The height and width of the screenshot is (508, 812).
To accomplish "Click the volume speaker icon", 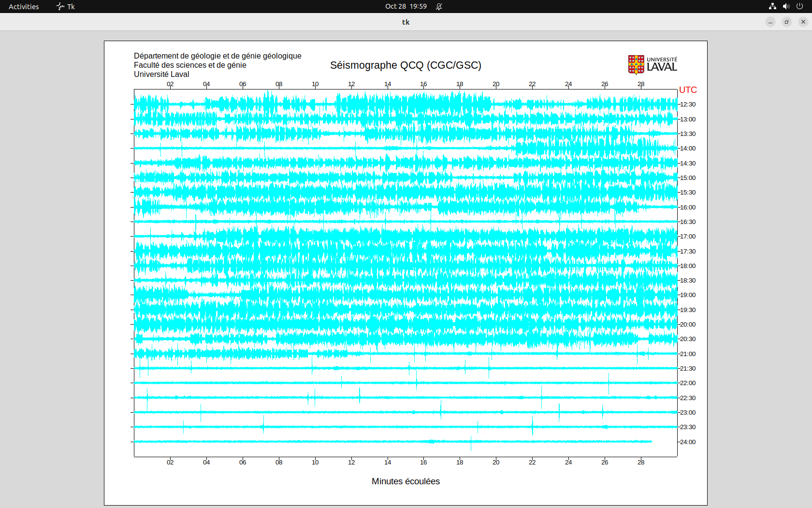I will click(786, 6).
